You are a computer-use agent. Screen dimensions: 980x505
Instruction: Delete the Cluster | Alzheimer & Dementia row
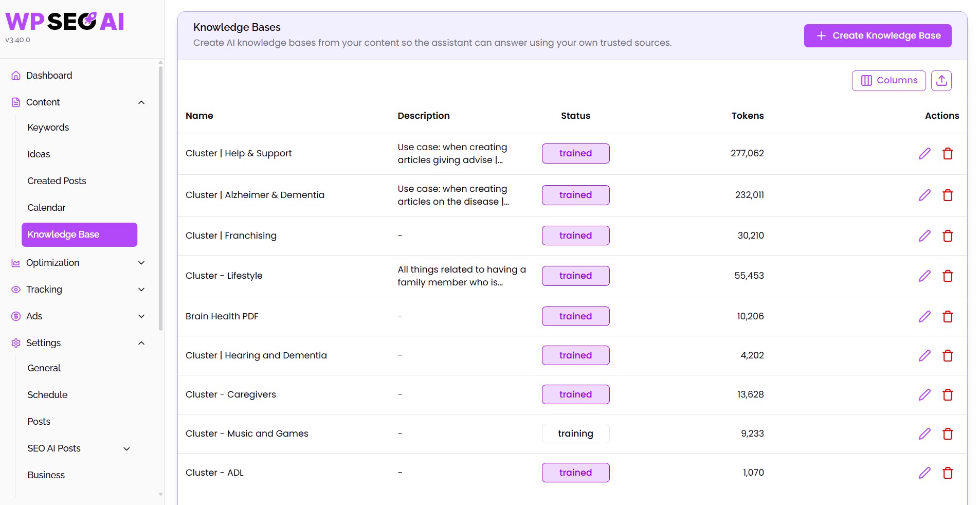tap(948, 195)
